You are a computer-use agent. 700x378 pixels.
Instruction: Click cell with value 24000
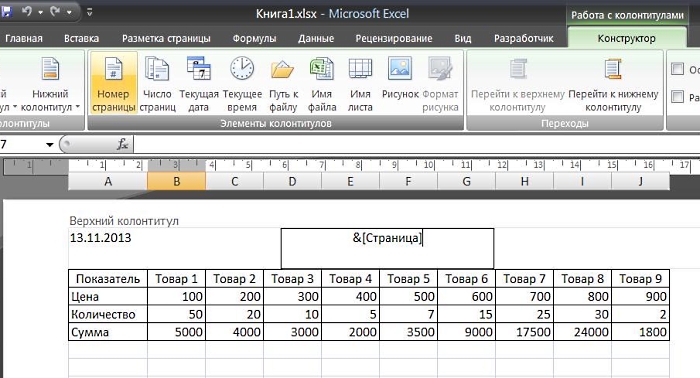tap(583, 332)
